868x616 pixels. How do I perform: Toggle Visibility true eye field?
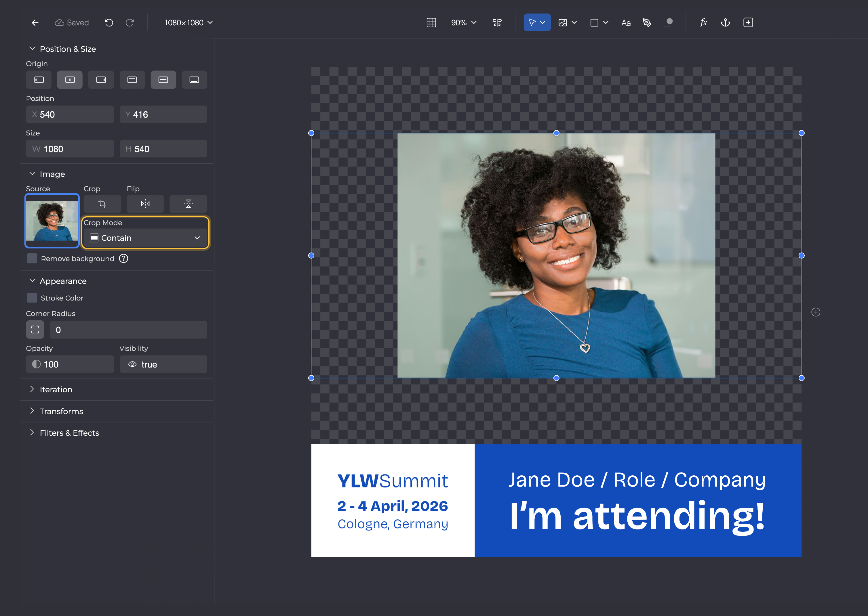(163, 364)
